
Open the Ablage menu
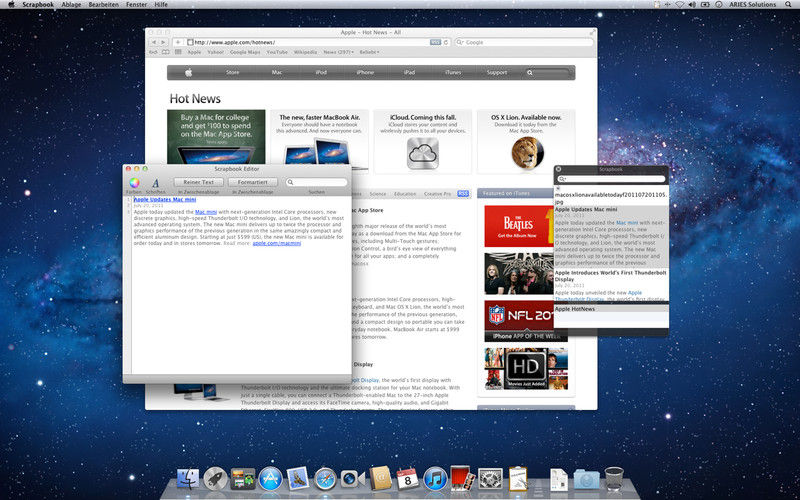tap(71, 5)
